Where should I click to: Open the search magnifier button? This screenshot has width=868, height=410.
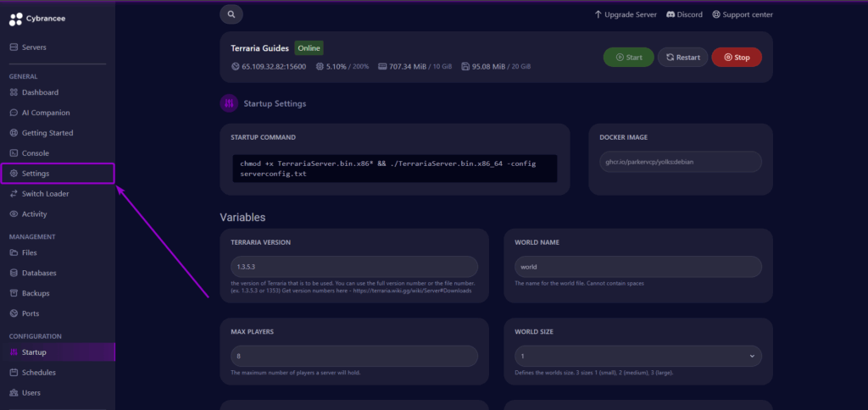tap(231, 14)
